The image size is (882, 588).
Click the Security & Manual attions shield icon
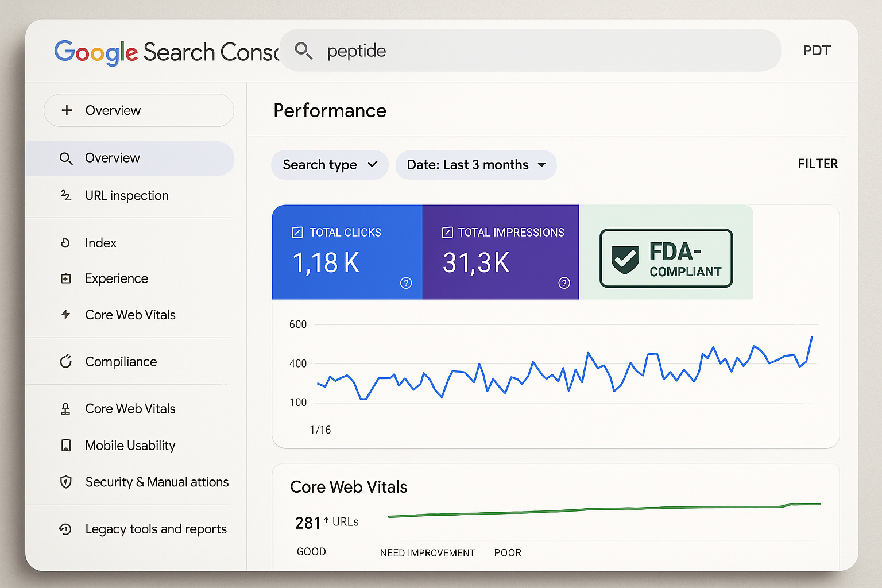(66, 482)
